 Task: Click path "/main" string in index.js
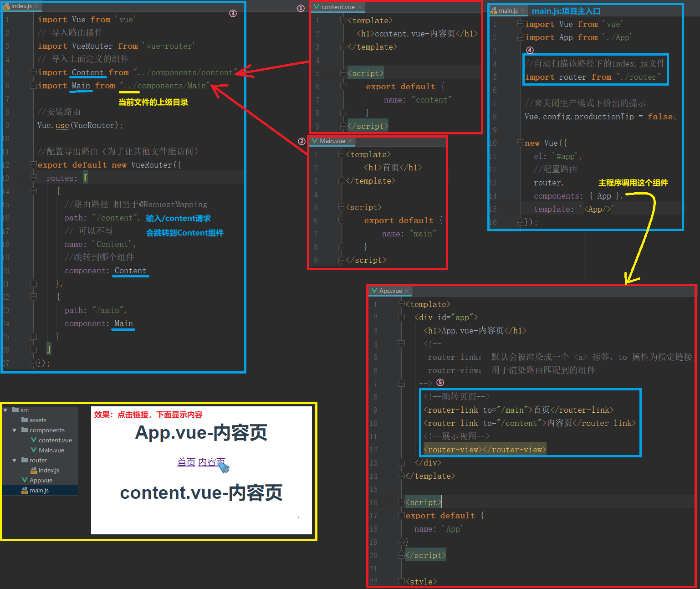pyautogui.click(x=107, y=310)
